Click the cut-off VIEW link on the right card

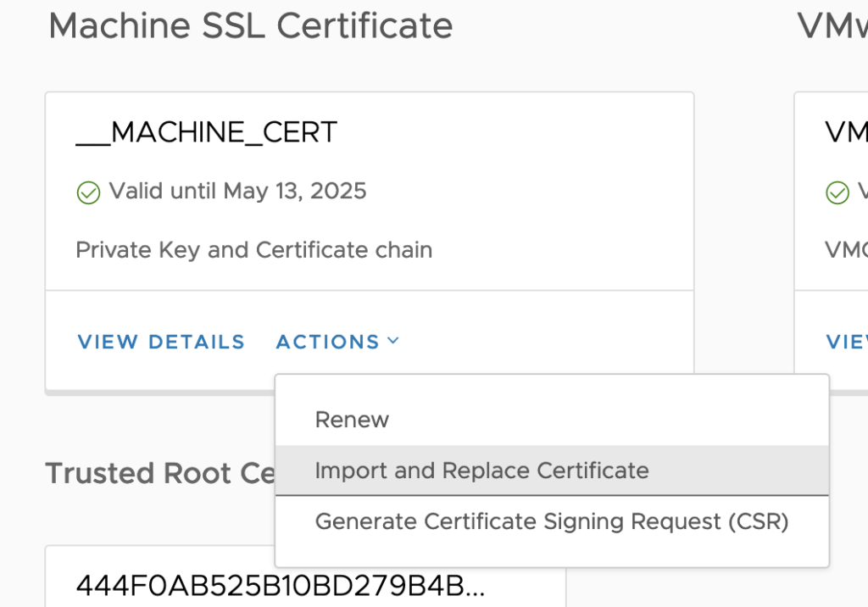pyautogui.click(x=846, y=342)
